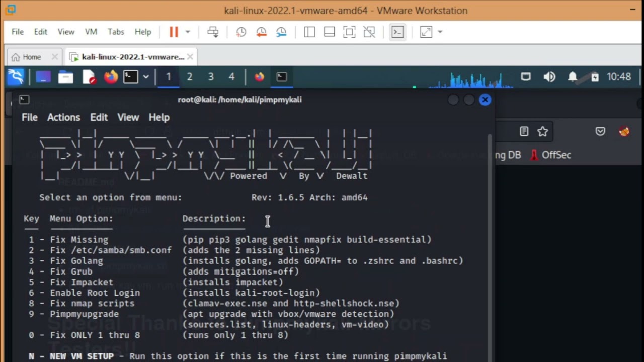Click the power manager battery icon
Image resolution: width=644 pixels, height=362 pixels.
tap(595, 77)
